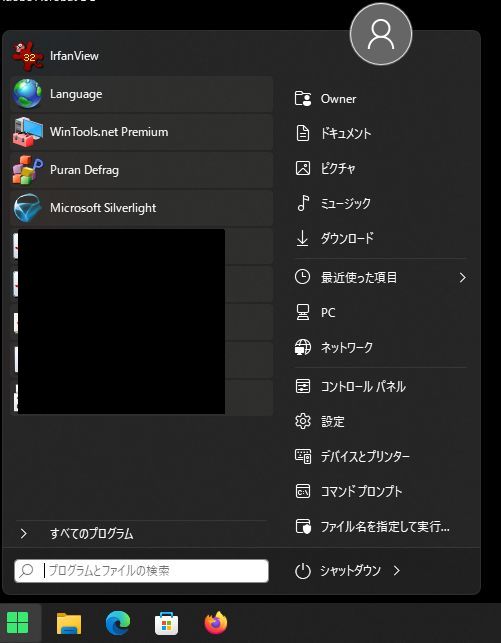Viewport: 501px width, 643px height.
Task: Open Microsoft Store from the taskbar
Action: coord(166,624)
